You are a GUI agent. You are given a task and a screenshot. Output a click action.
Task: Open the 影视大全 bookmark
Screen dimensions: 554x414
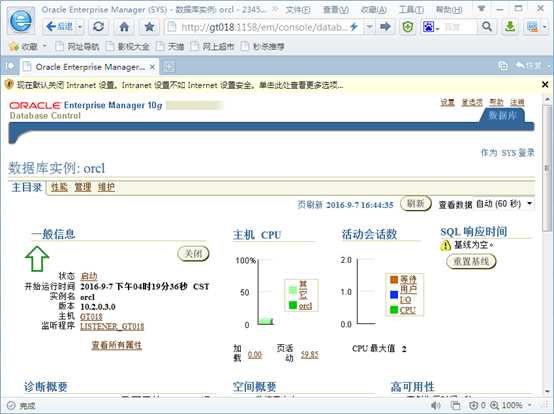pyautogui.click(x=128, y=46)
